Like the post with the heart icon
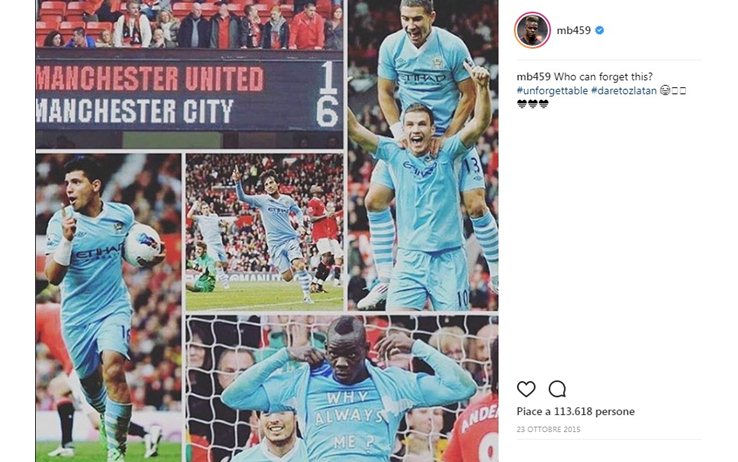This screenshot has width=738, height=462. [x=526, y=389]
